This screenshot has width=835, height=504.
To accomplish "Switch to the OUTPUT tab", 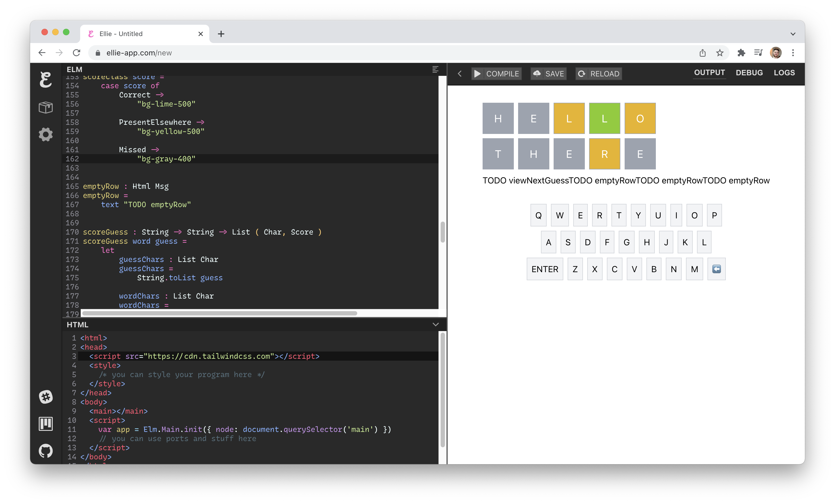I will [709, 73].
